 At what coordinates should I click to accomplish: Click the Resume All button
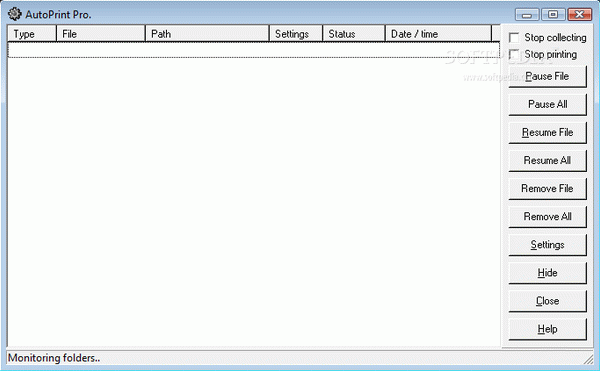547,161
